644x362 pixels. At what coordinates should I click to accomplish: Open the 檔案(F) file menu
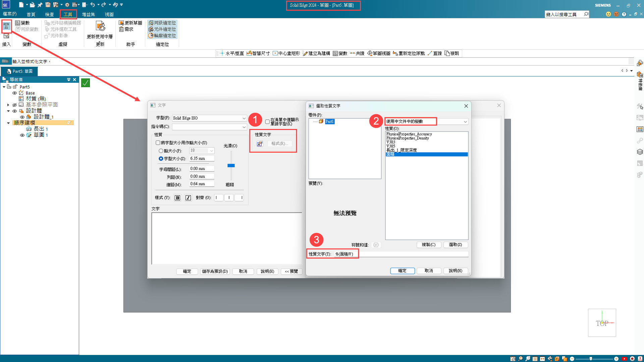(x=10, y=14)
